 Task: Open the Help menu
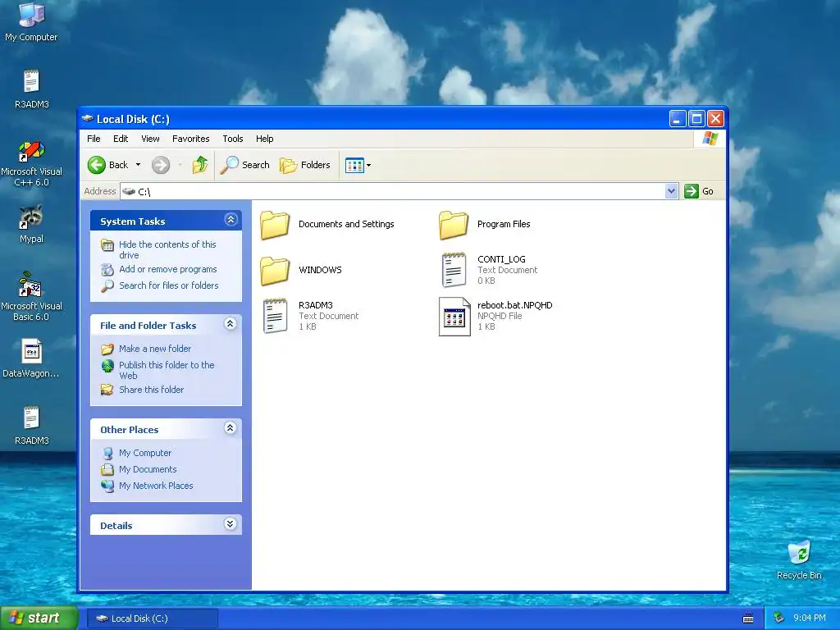click(265, 139)
